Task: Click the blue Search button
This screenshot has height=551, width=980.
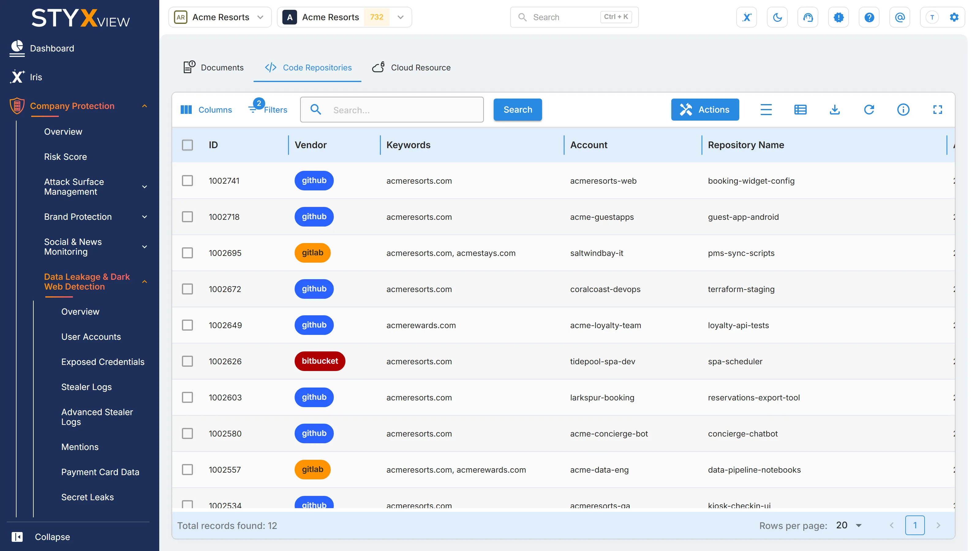Action: (517, 110)
